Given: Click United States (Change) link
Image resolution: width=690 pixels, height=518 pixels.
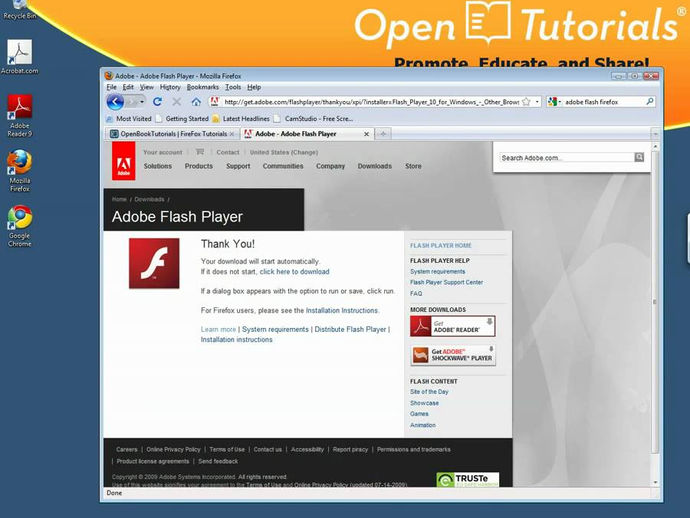Looking at the screenshot, I should click(x=284, y=152).
